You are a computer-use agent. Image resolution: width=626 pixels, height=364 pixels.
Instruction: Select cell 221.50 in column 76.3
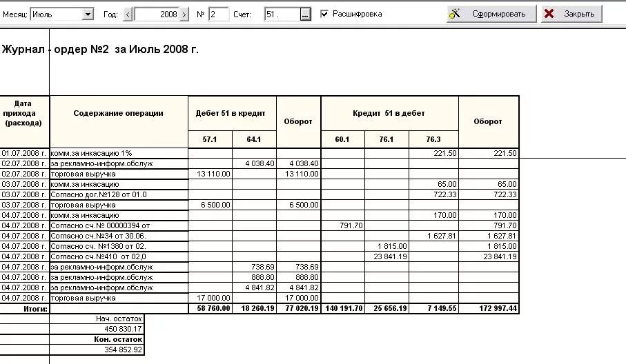click(x=433, y=153)
